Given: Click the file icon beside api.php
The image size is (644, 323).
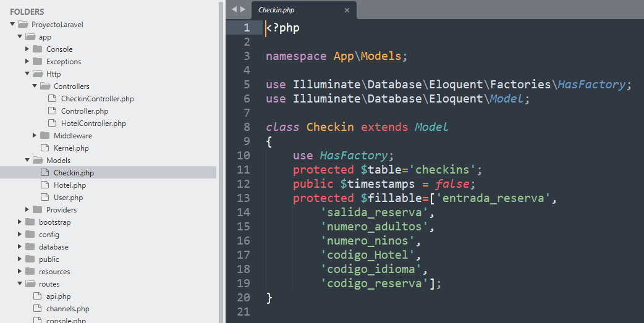Looking at the screenshot, I should coord(37,296).
